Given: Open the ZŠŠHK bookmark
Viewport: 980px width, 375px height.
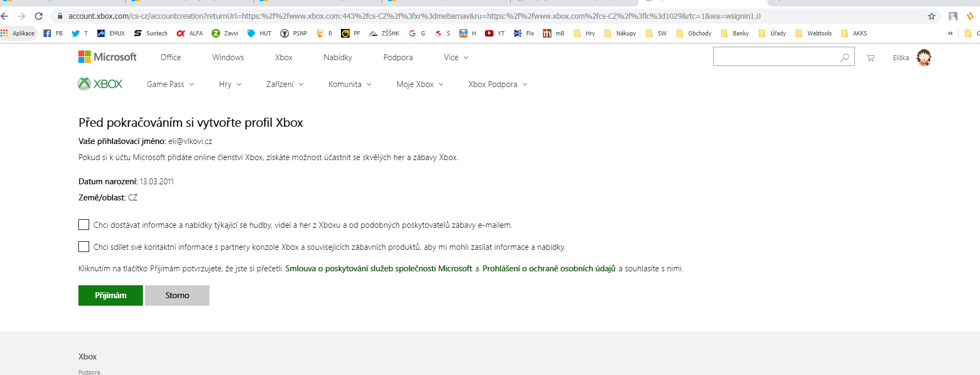Looking at the screenshot, I should 384,33.
